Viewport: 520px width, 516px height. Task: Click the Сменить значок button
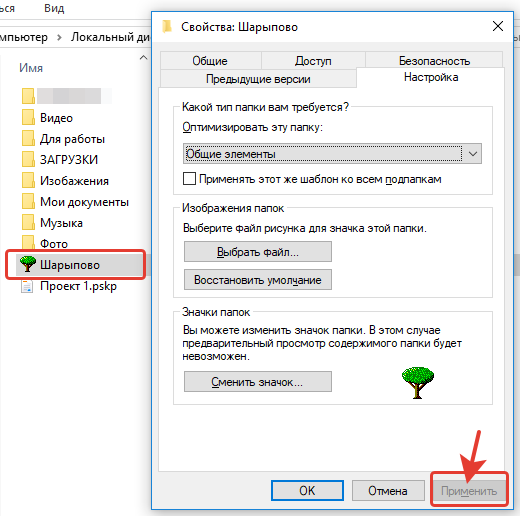click(258, 382)
